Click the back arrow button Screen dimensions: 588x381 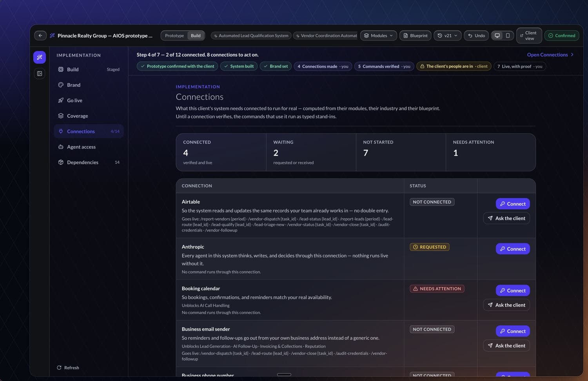pyautogui.click(x=40, y=36)
